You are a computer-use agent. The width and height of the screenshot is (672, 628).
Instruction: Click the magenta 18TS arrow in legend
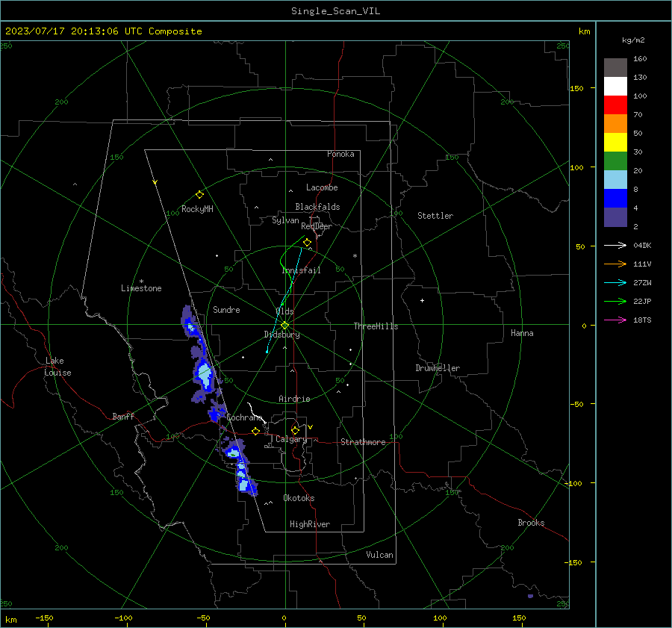tap(615, 320)
